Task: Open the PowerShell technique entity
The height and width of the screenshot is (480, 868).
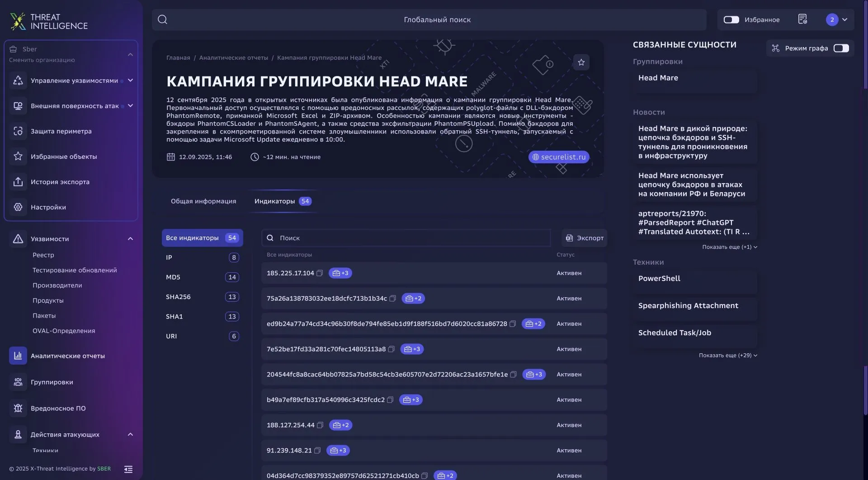Action: click(695, 282)
